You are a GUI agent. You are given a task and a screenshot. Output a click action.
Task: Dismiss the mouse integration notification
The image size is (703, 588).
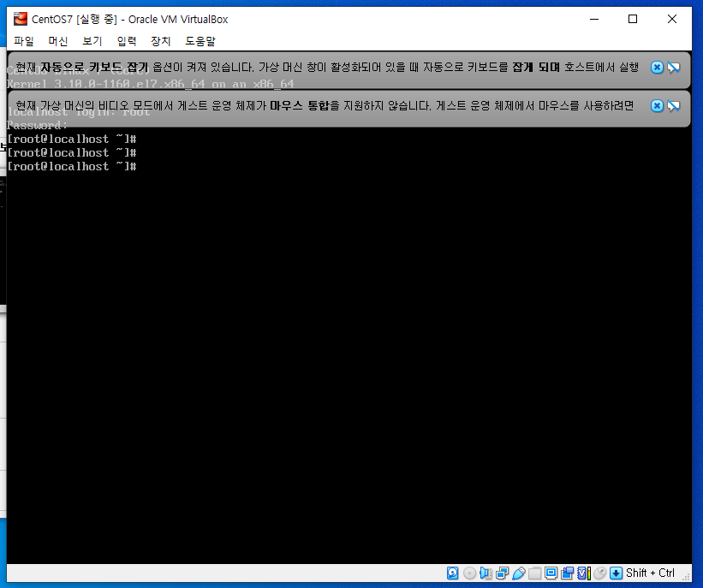click(x=657, y=106)
